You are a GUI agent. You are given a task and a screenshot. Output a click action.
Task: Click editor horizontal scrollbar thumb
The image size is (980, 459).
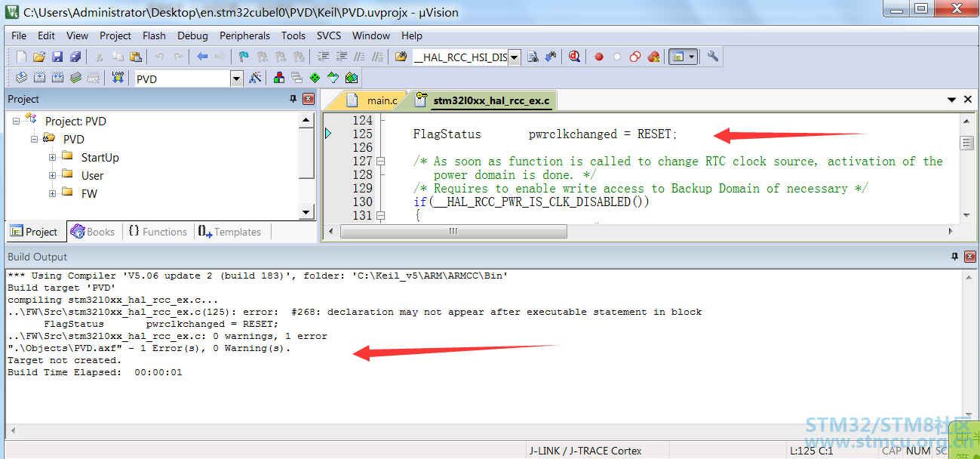coord(453,231)
